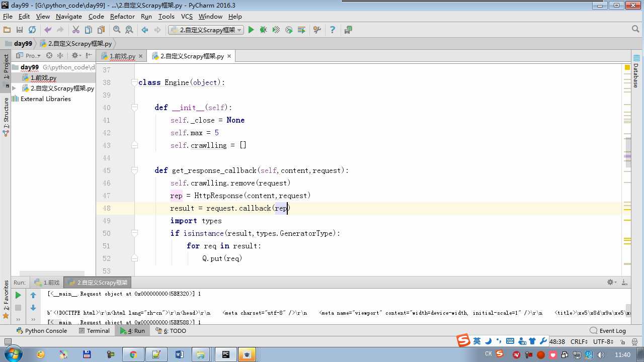Collapse all in Project panel
The image size is (644, 362).
60,56
